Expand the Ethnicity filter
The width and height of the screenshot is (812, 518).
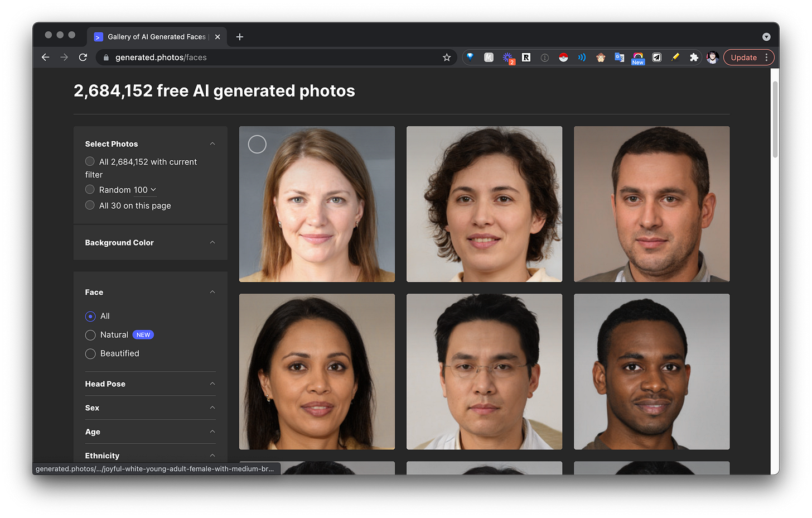(212, 455)
